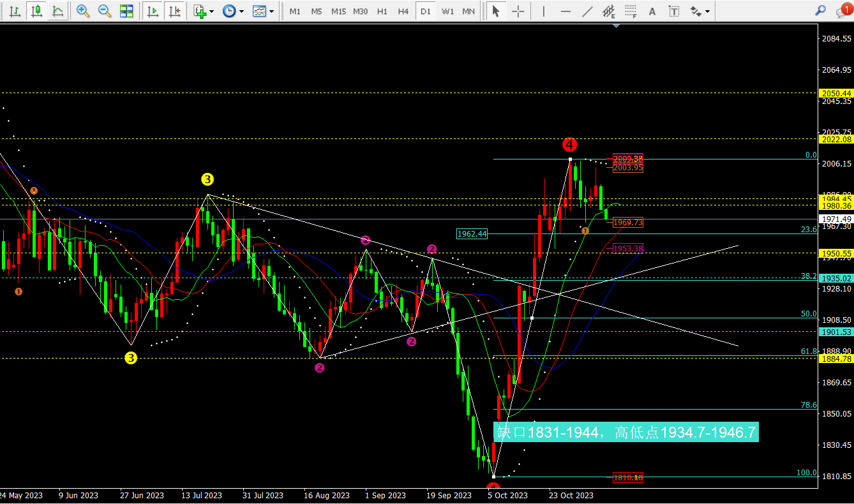
Task: Select the text label tool
Action: tap(674, 11)
